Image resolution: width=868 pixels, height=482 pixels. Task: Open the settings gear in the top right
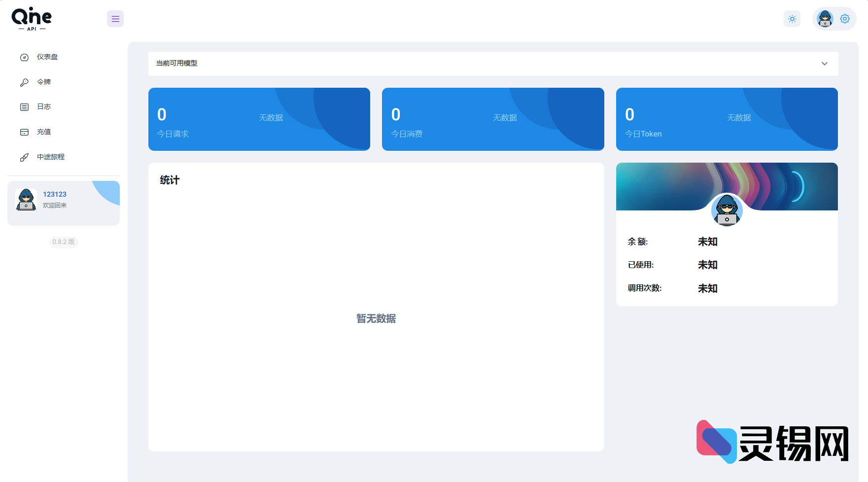844,19
